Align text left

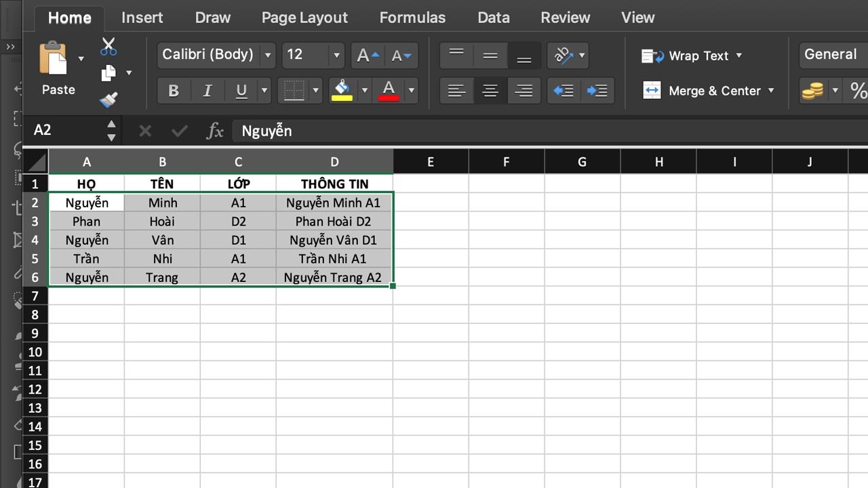pyautogui.click(x=456, y=90)
